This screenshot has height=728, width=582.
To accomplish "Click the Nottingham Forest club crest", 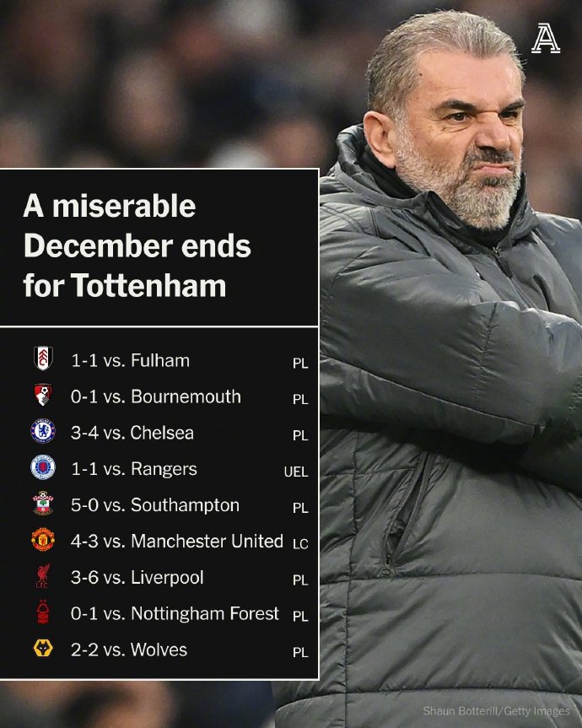I will pyautogui.click(x=42, y=613).
